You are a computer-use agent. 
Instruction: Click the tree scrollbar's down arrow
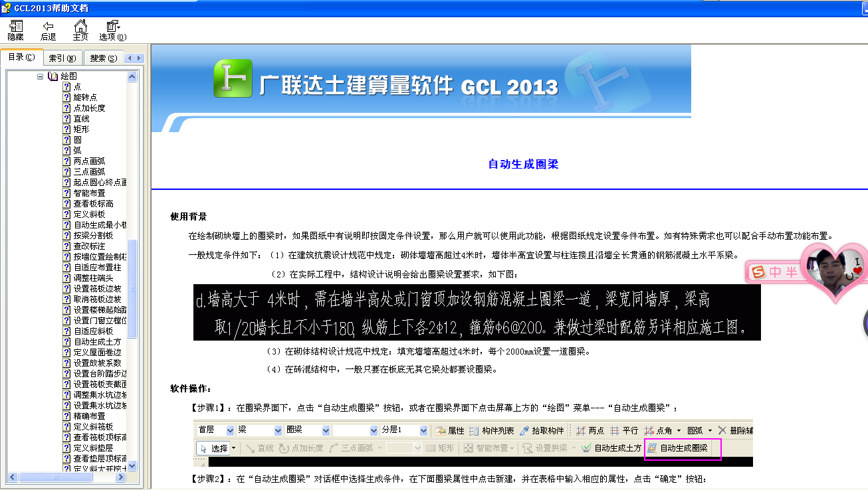click(x=132, y=466)
